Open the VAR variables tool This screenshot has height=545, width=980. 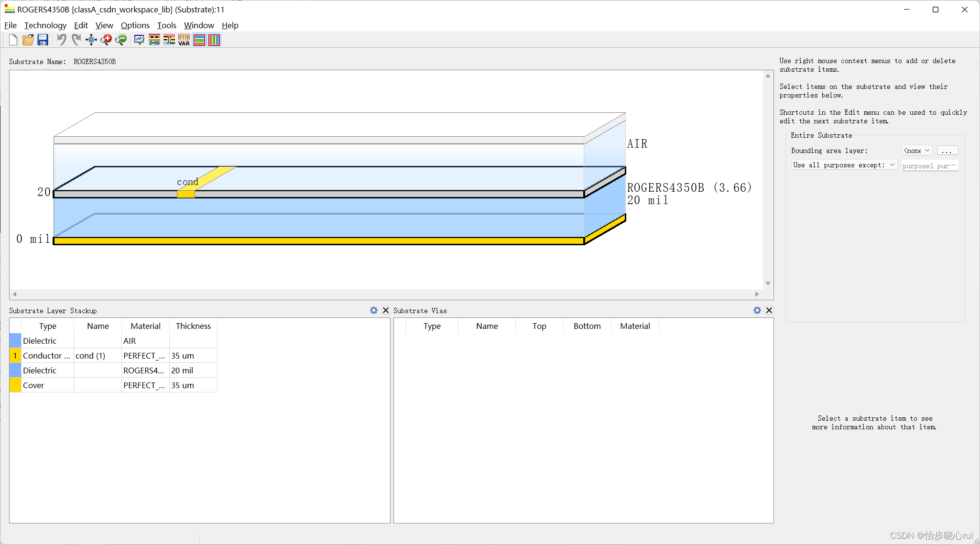[184, 40]
